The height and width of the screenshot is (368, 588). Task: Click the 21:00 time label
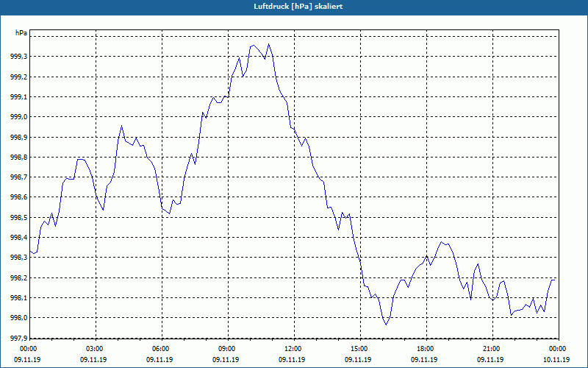pos(492,349)
